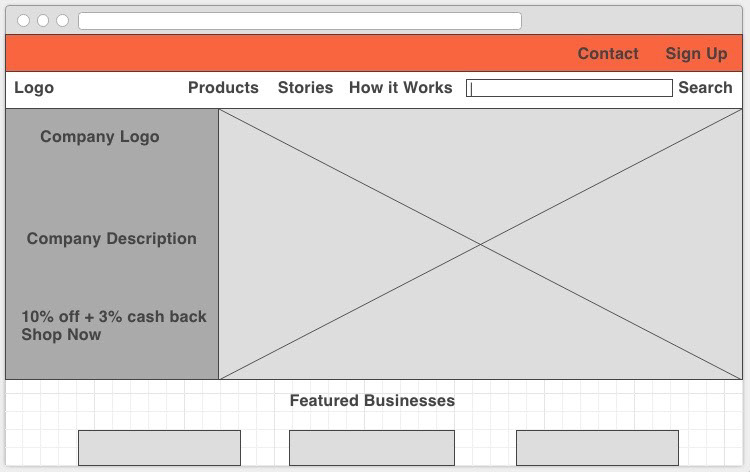Click the Search button
Image resolution: width=750 pixels, height=472 pixels.
705,88
